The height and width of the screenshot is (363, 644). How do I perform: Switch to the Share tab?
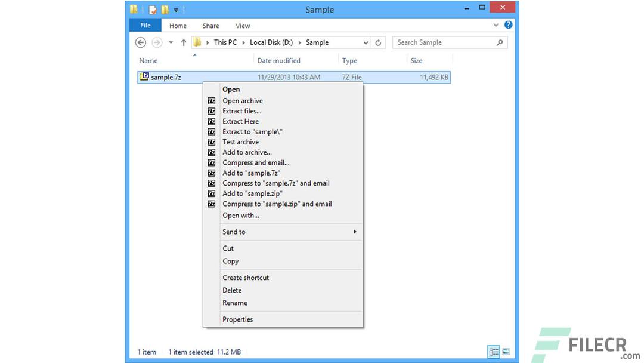coord(210,26)
